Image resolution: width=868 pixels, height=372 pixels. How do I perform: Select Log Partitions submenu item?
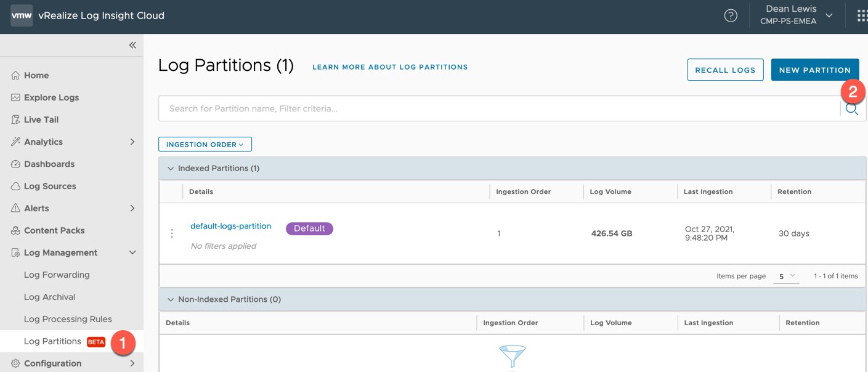tap(52, 341)
